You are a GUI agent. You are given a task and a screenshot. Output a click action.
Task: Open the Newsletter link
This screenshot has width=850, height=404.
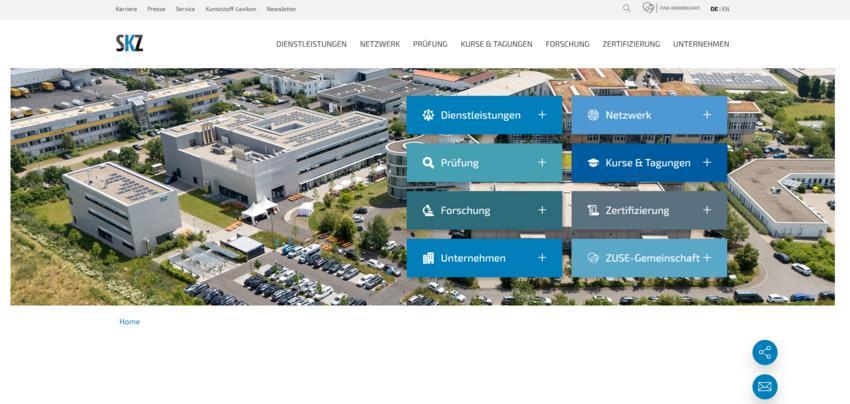pyautogui.click(x=281, y=9)
